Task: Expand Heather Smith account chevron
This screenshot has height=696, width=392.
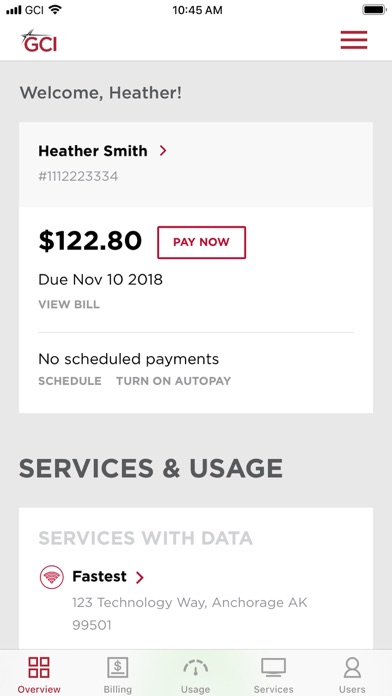Action: click(163, 151)
